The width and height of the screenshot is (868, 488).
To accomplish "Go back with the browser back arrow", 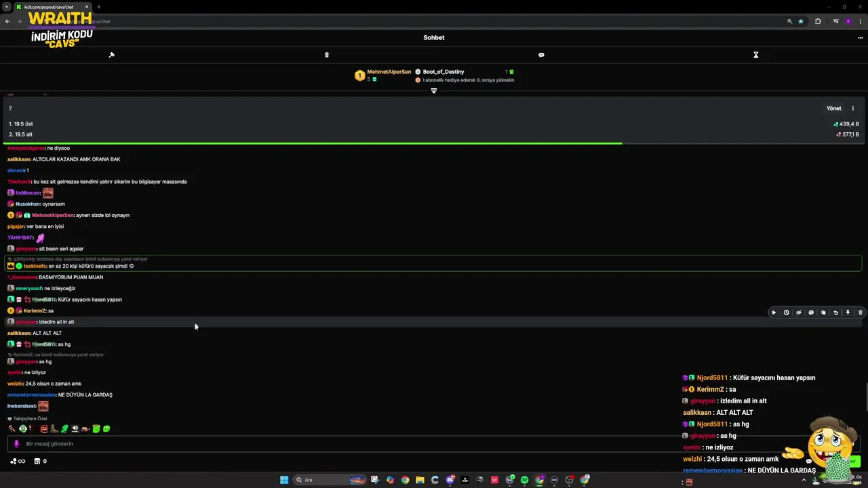I will tap(7, 22).
